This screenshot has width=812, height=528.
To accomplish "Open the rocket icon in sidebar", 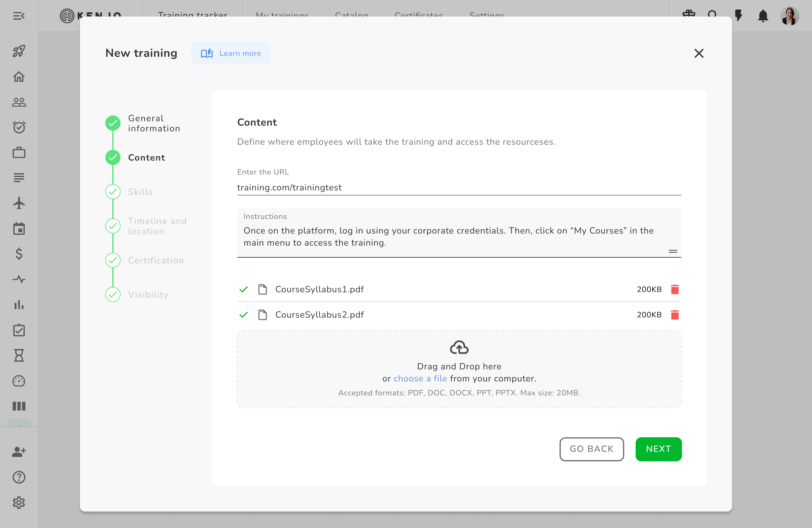I will (19, 51).
